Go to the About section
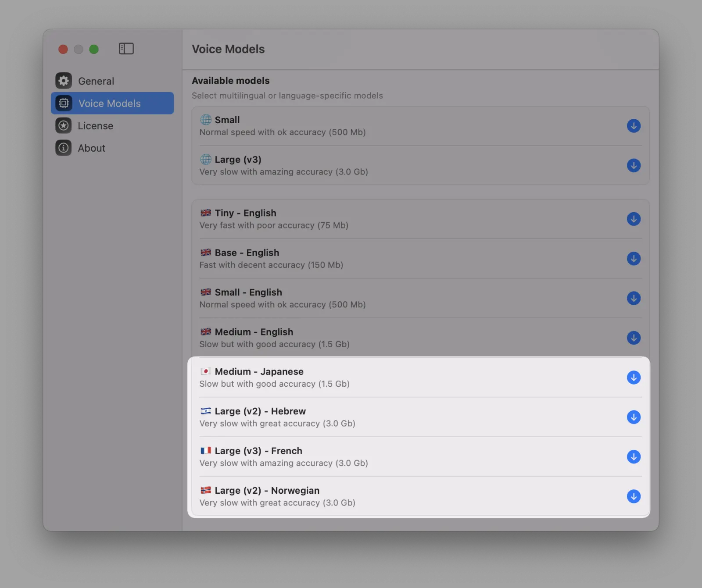702x588 pixels. point(112,148)
